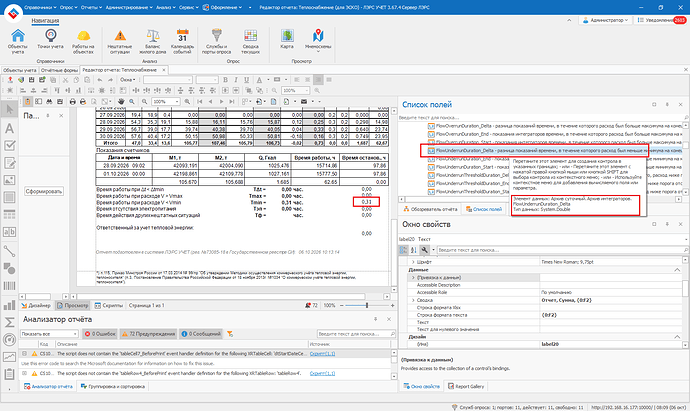Viewport: 690px width, 411px height.
Task: Click the search field in Список полей
Action: (x=541, y=118)
